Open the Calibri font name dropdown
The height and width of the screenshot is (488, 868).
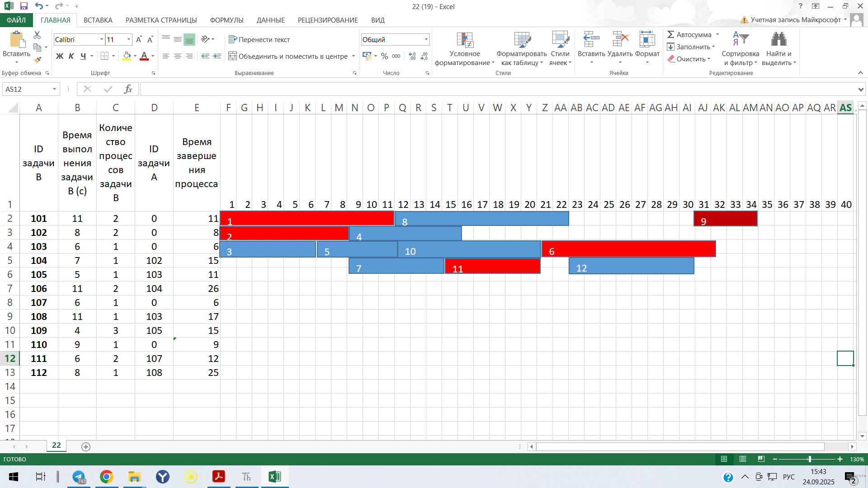102,39
